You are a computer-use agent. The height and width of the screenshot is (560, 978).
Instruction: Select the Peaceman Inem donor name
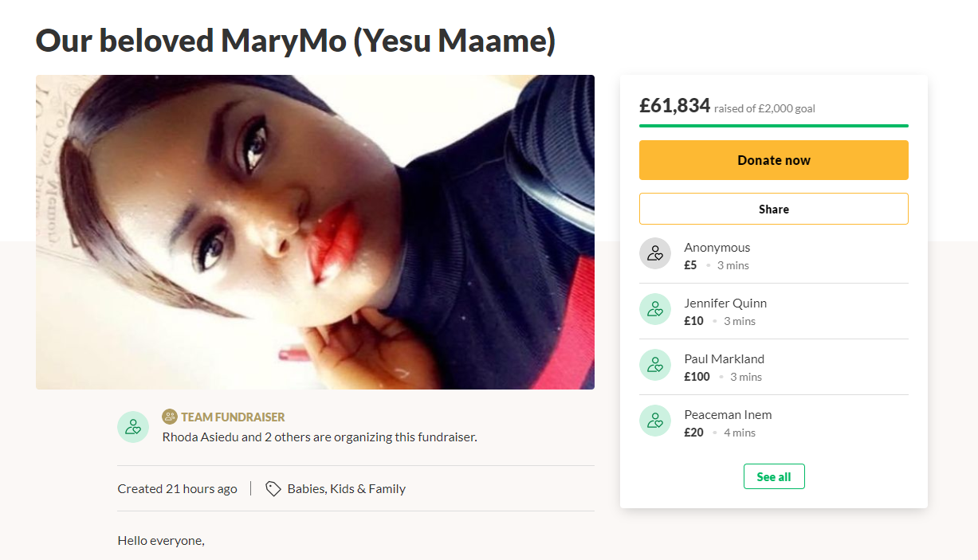728,415
